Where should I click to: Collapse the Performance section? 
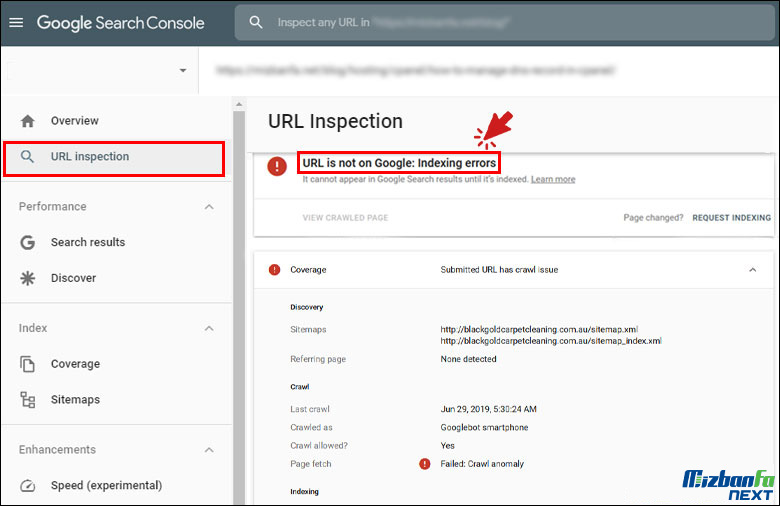click(209, 206)
